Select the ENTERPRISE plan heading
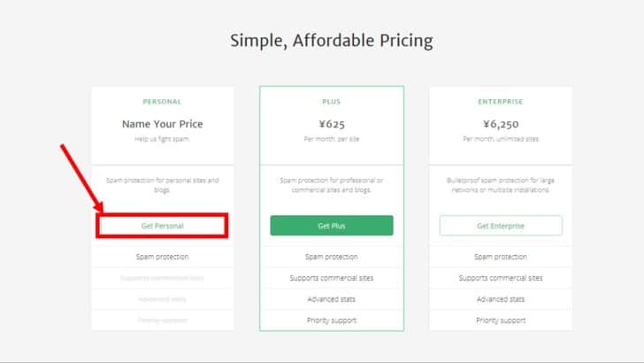The width and height of the screenshot is (644, 363). coord(501,102)
